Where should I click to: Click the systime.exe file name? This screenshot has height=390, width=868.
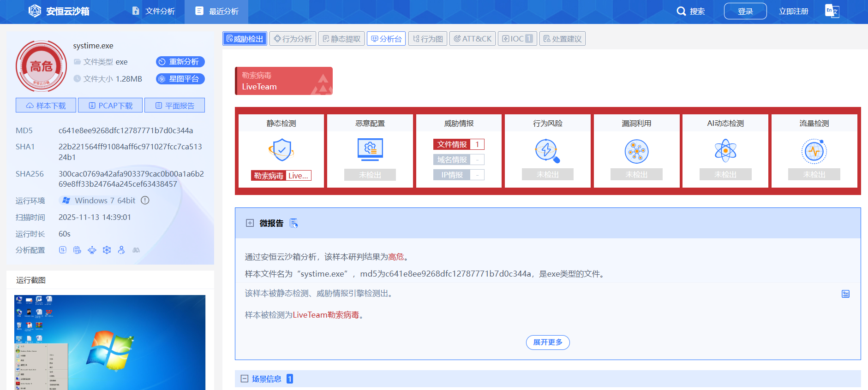(93, 46)
